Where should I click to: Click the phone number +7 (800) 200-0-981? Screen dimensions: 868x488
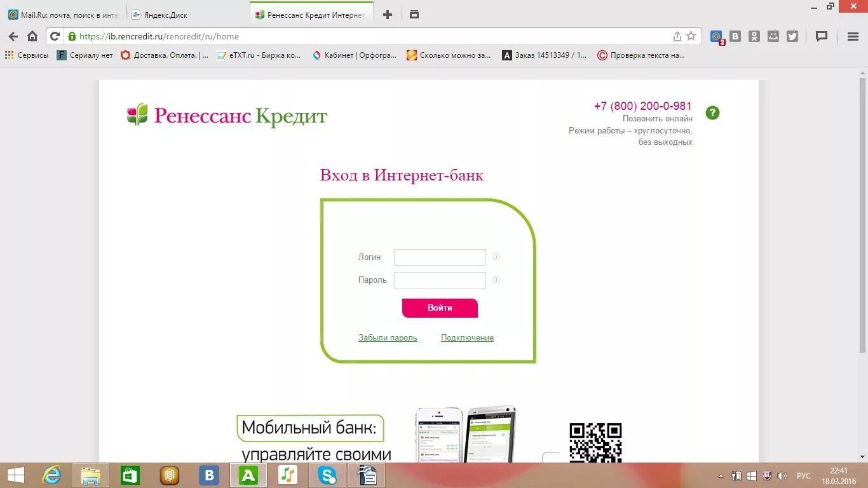(x=643, y=106)
